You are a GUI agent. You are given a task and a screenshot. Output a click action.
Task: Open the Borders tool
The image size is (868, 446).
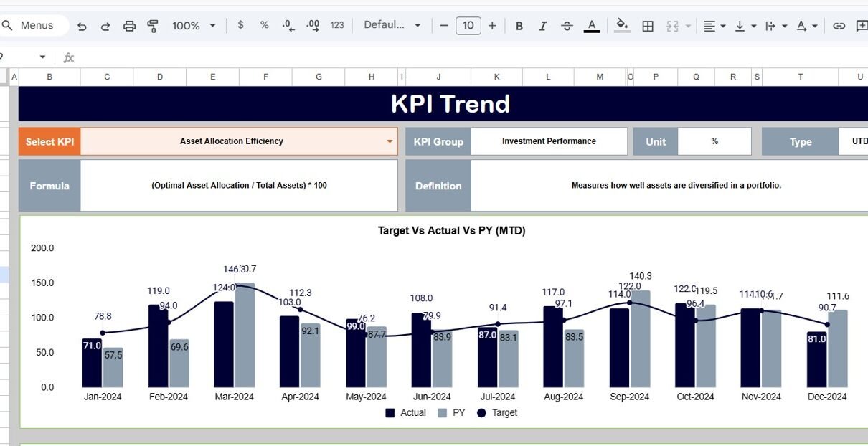(x=648, y=26)
